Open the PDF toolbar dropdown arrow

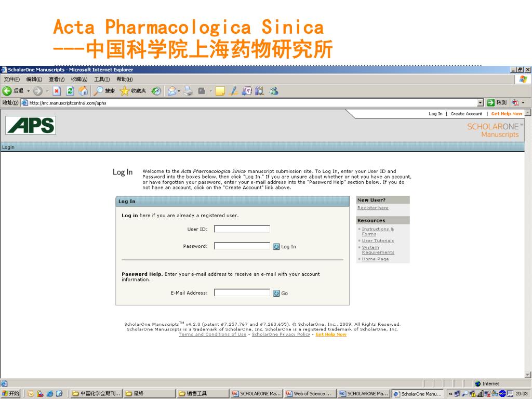[523, 102]
